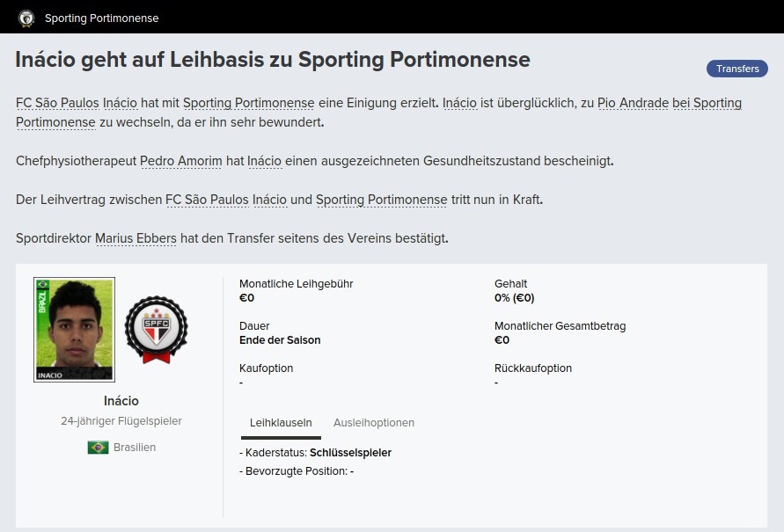Open Inácio's player portrait photo
Screen dimensions: 784x532
74,329
